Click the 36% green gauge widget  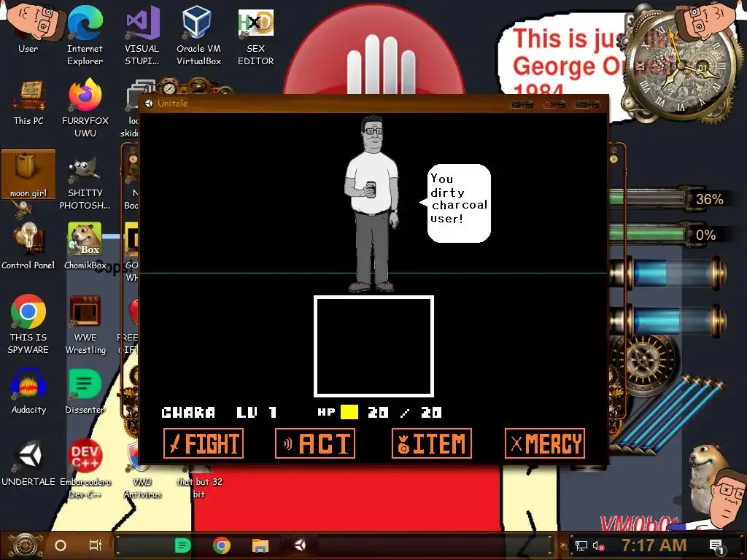[667, 199]
